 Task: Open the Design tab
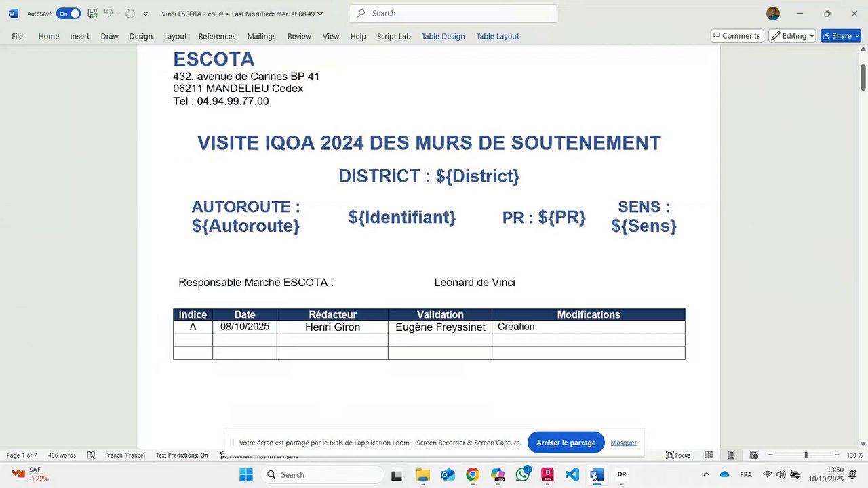(x=140, y=36)
